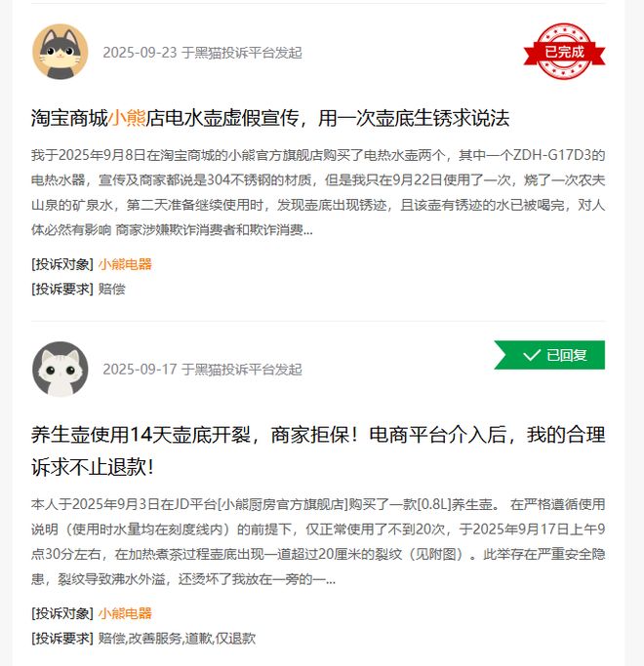
Task: Click first complaint summary about ZDH-G17D3 kettle
Action: (x=318, y=192)
